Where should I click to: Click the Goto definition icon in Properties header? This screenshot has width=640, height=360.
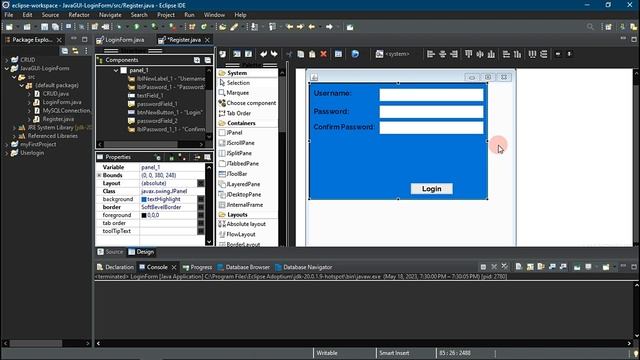coord(171,157)
